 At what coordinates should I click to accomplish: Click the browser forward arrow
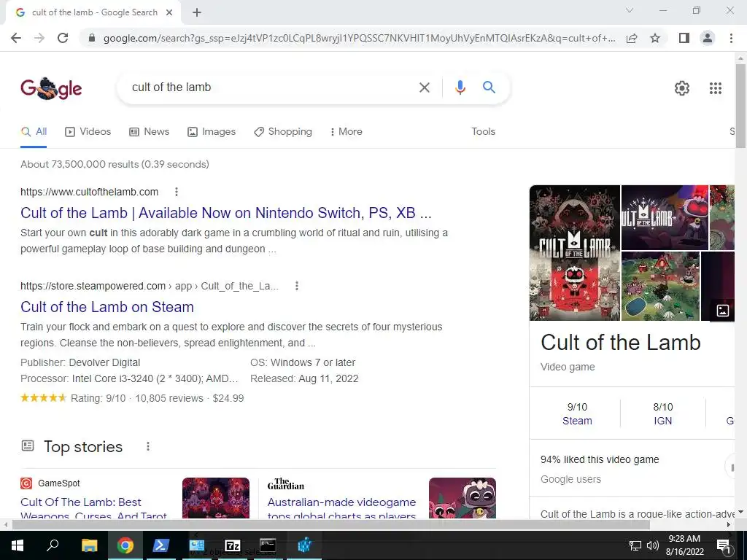pos(39,38)
